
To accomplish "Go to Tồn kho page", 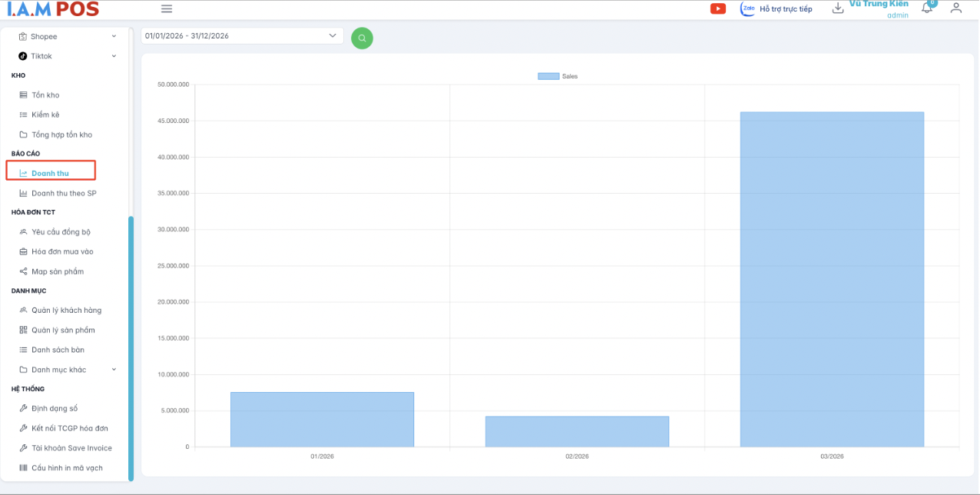I will coord(45,95).
